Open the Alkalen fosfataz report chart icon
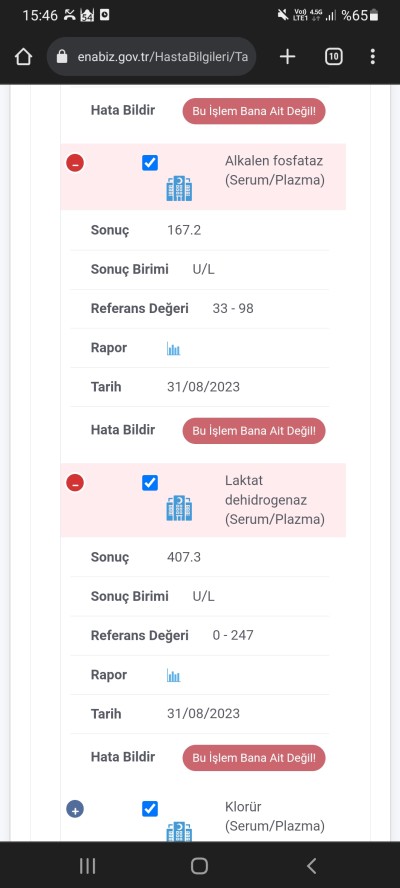Viewport: 400px width, 888px height. pyautogui.click(x=173, y=348)
